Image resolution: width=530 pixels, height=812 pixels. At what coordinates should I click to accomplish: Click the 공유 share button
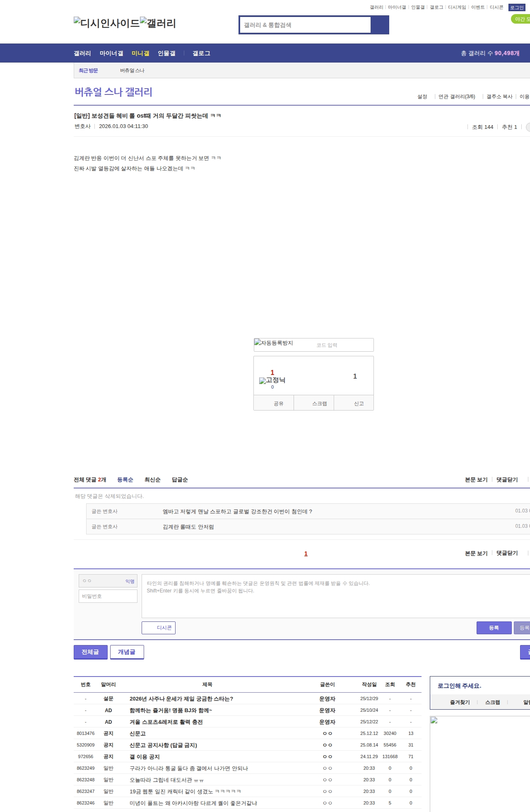278,404
